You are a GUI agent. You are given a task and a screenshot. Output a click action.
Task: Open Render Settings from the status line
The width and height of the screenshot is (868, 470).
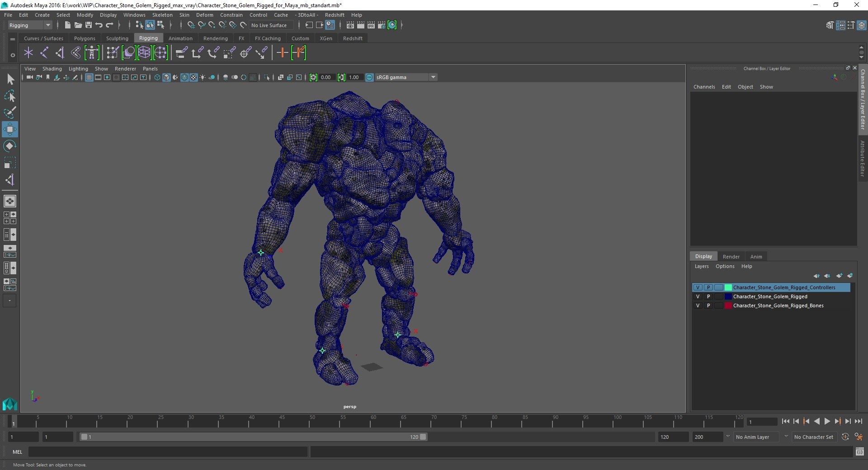coord(382,25)
